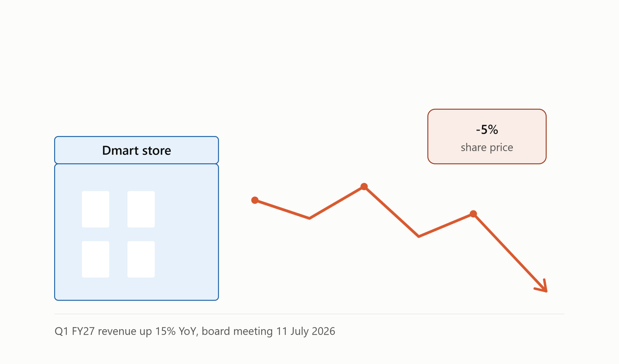Click the steep final decline line segment
Image resolution: width=619 pixels, height=364 pixels.
click(x=510, y=253)
